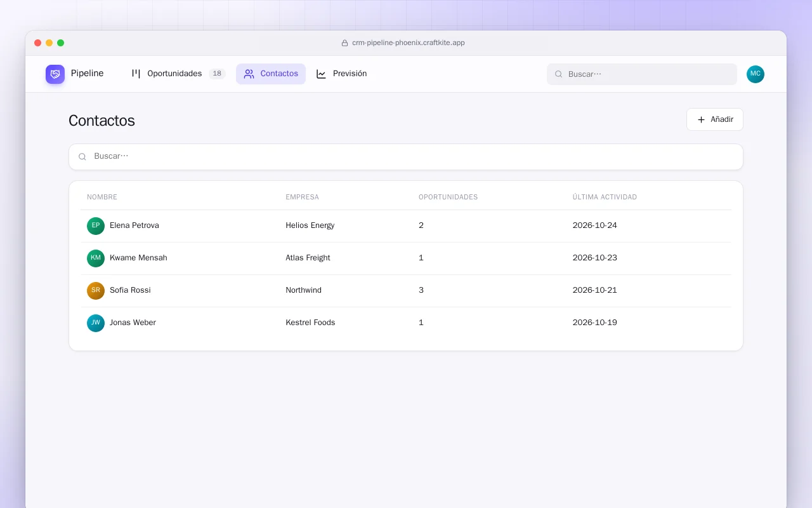Click the date 2026-10-24
Viewport: 812px width, 508px height.
point(594,225)
